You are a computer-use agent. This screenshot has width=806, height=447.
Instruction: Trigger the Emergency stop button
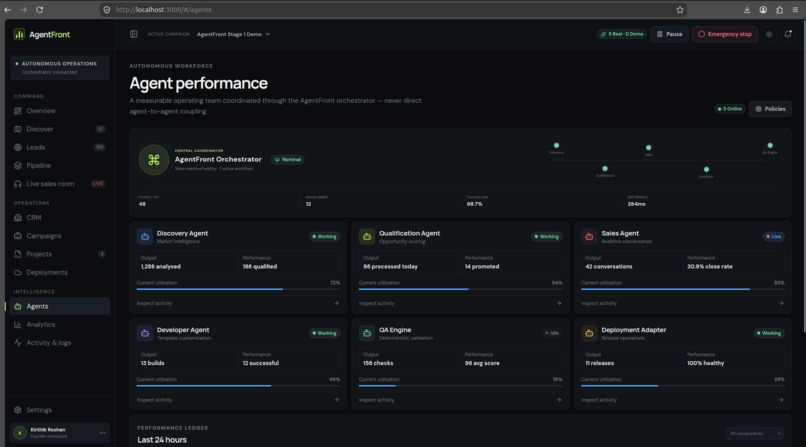coord(725,34)
